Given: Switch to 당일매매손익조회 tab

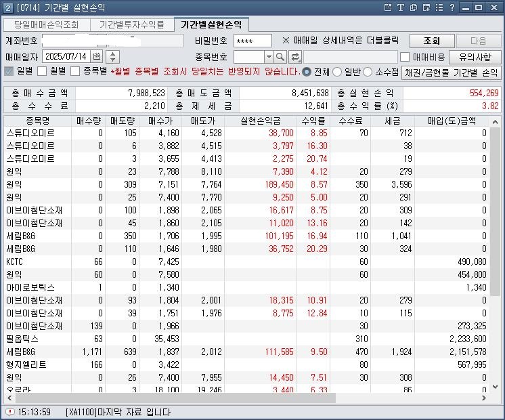Looking at the screenshot, I should [x=47, y=25].
